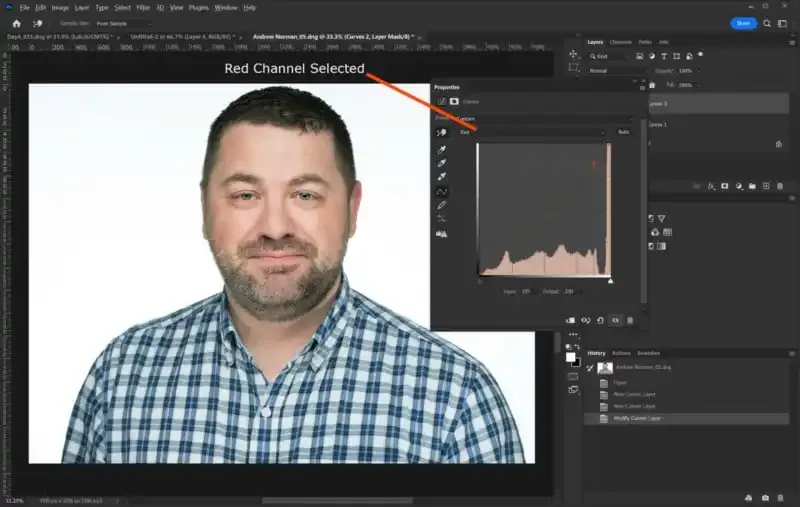Switch to the Untitled-1 document tab
This screenshot has width=800, height=507.
pyautogui.click(x=182, y=37)
